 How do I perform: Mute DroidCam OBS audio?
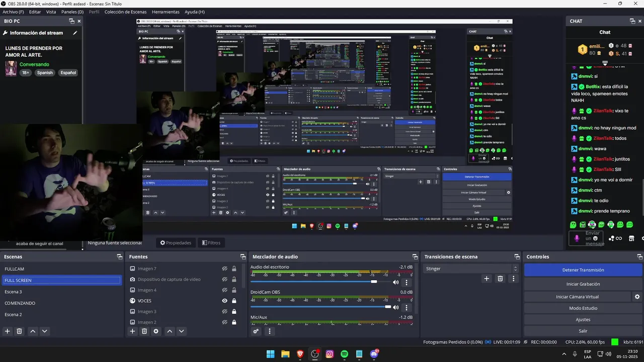coord(396,307)
